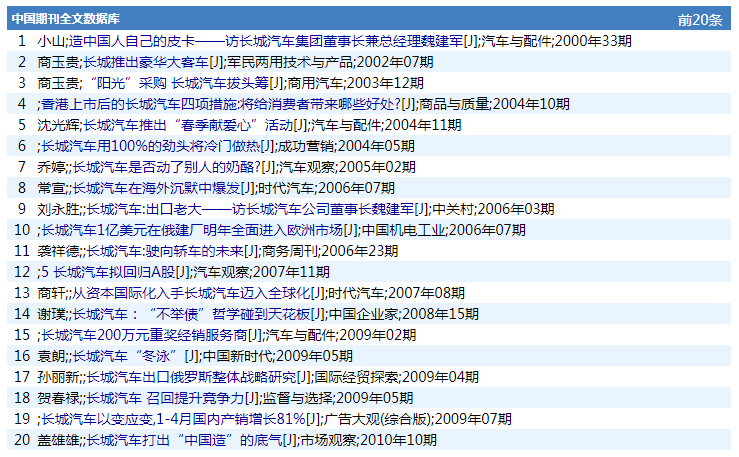Open link 长城汽车:"不举债"哲学碰到天花板
This screenshot has width=739, height=457.
tap(191, 314)
